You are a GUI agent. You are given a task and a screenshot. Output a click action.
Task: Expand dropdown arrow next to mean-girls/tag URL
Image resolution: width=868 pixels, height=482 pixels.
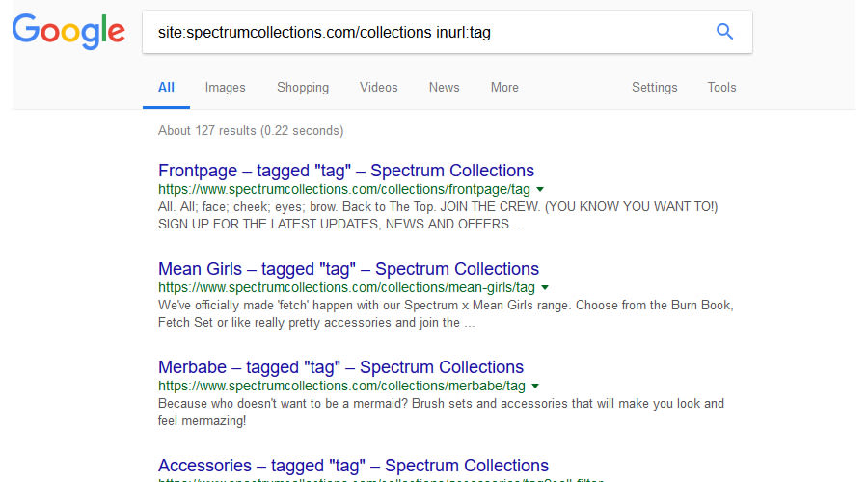tap(545, 288)
